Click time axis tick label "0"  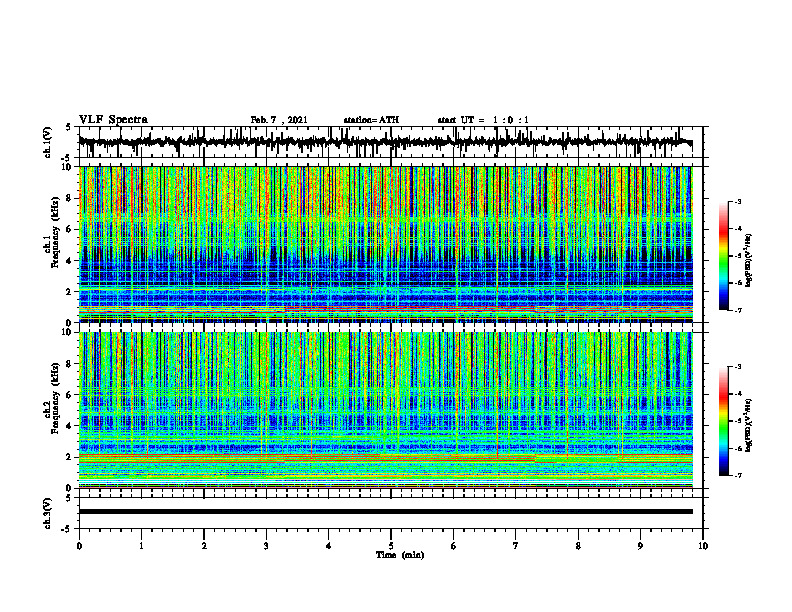(x=79, y=546)
